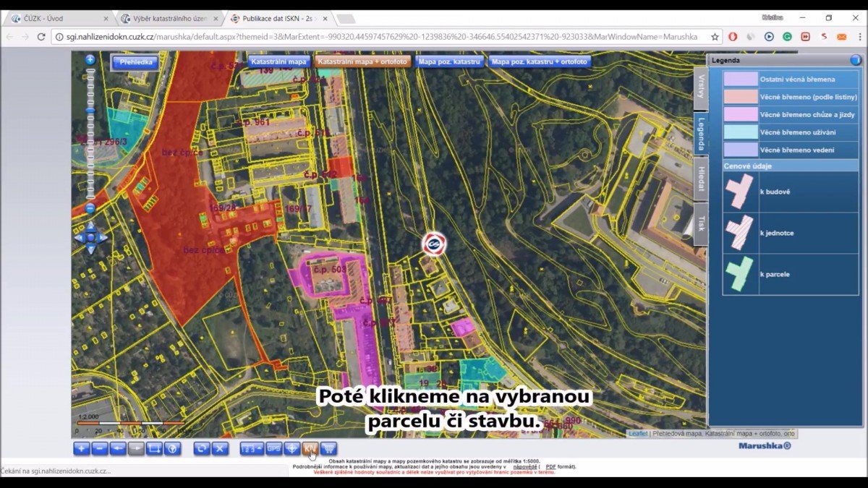The height and width of the screenshot is (488, 868).
Task: Pan map left with navigation arrow
Action: [80, 237]
